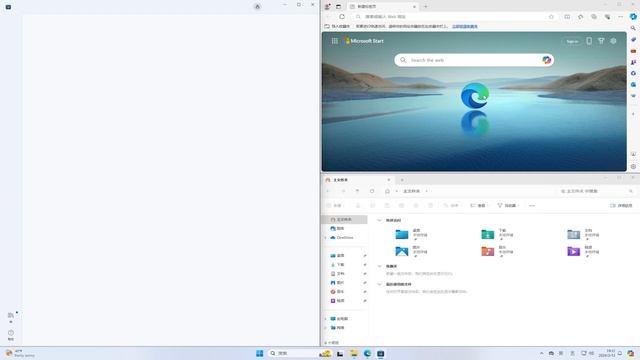The height and width of the screenshot is (360, 640).
Task: Select the orange Music folder tile
Action: click(x=497, y=251)
